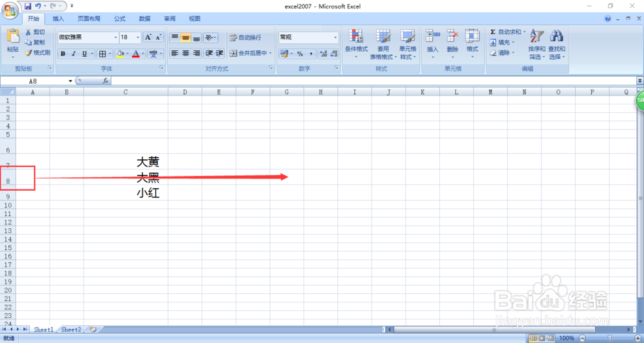Screen dimensions: 644x343
Task: Align text right
Action: tap(196, 53)
